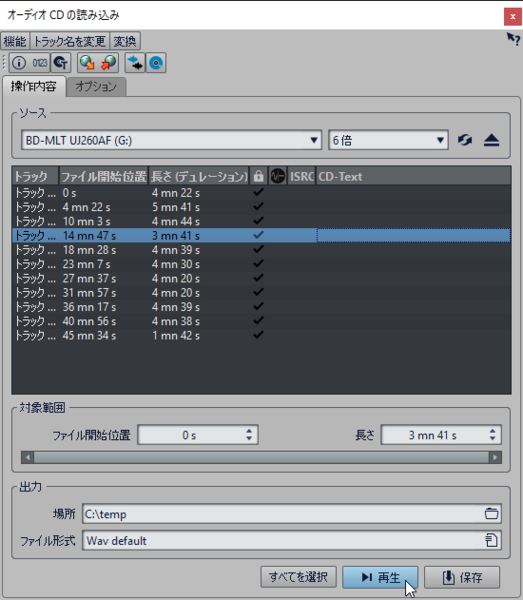This screenshot has width=523, height=600.
Task: Click the globe icon with orange download arrow
Action: pos(88,63)
